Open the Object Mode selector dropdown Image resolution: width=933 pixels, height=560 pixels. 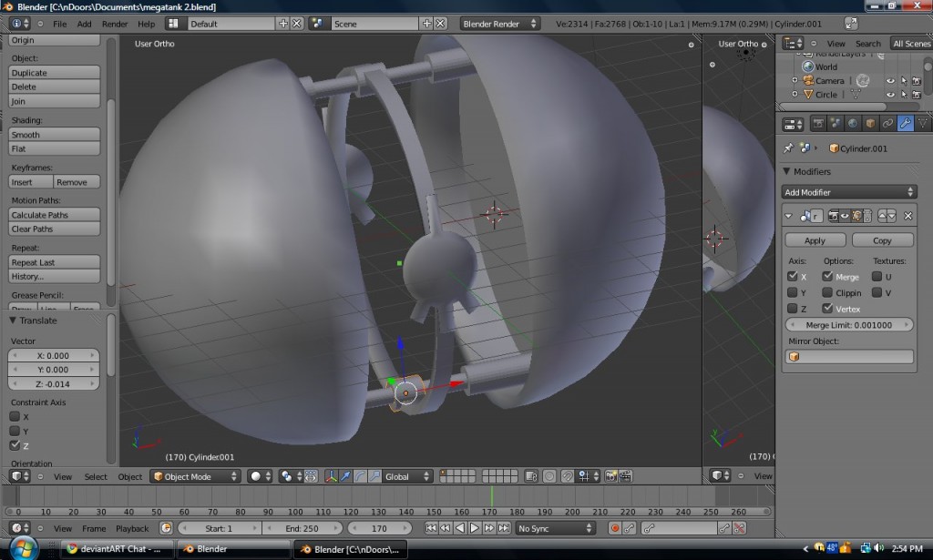pos(195,476)
